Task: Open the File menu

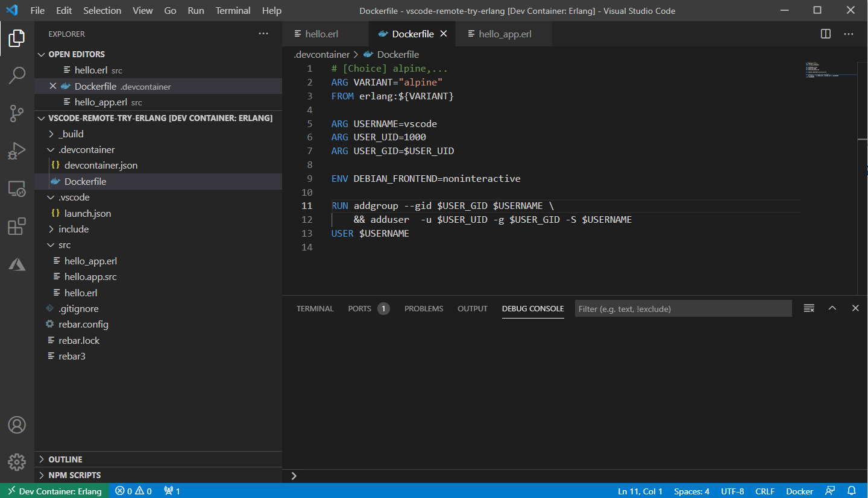Action: (37, 10)
